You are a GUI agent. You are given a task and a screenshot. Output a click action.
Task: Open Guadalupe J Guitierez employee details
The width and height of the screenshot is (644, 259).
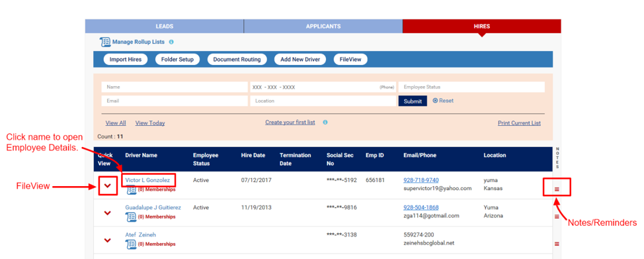click(x=153, y=207)
